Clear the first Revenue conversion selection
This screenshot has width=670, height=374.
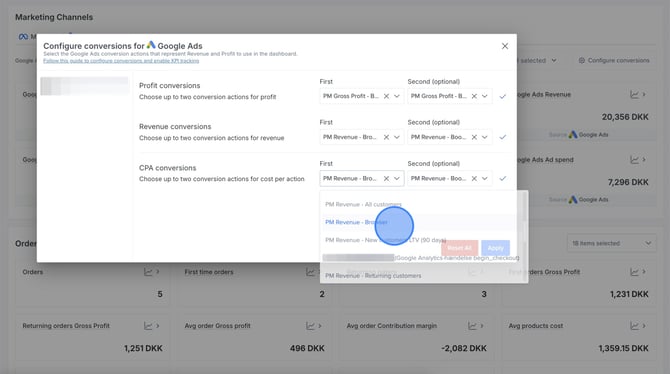(x=386, y=137)
